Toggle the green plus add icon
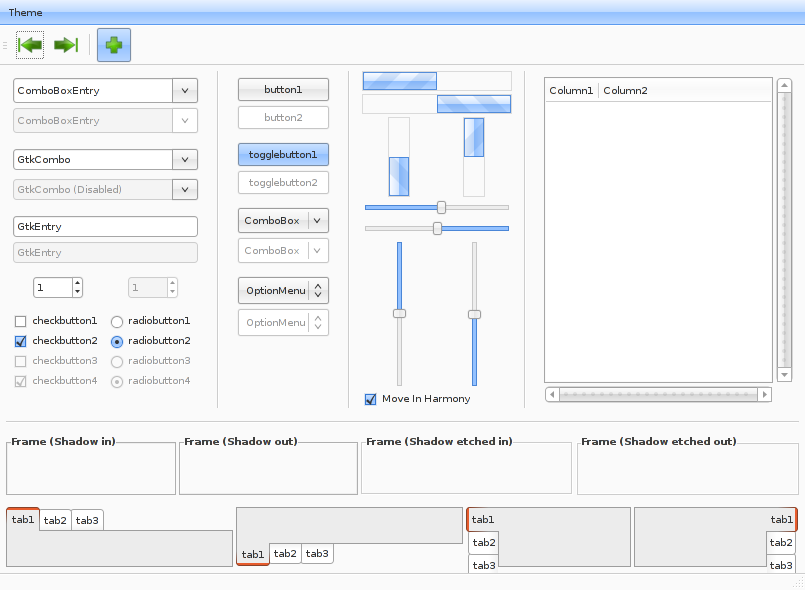This screenshot has width=805, height=590. tap(114, 45)
